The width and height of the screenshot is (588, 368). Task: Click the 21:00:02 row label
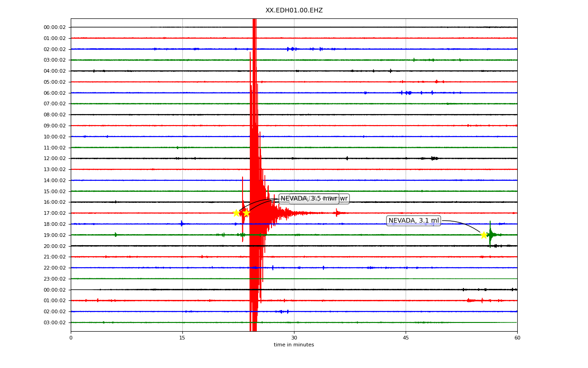pos(55,257)
